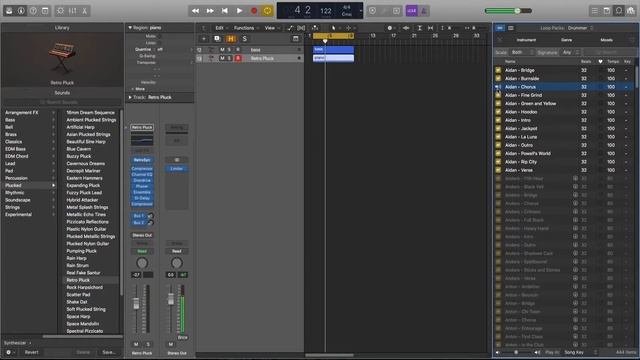Image resolution: width=640 pixels, height=360 pixels.
Task: Open the Inspector via the info icon
Action: (21, 11)
